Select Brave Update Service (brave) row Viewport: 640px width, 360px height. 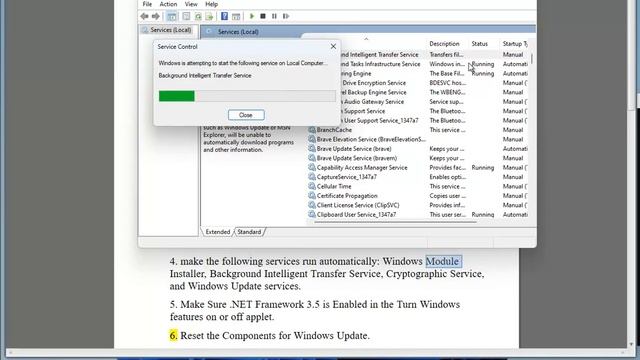click(x=417, y=149)
